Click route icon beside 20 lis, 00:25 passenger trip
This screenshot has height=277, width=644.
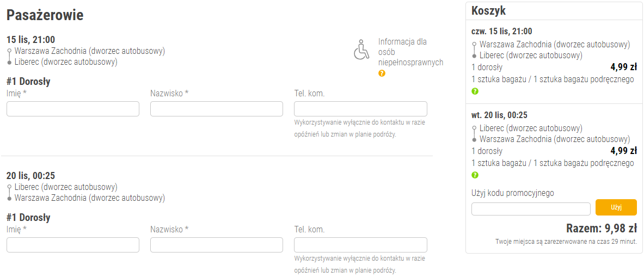[9, 193]
